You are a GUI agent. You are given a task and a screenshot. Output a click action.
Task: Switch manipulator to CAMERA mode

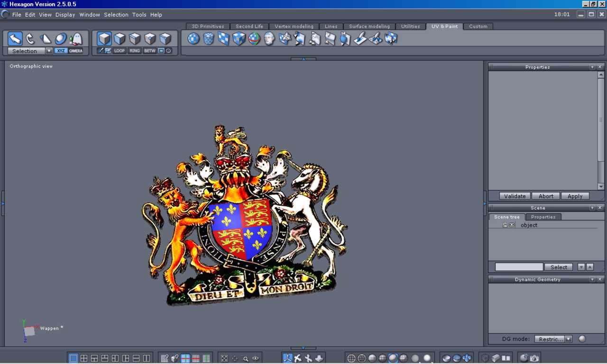[76, 51]
